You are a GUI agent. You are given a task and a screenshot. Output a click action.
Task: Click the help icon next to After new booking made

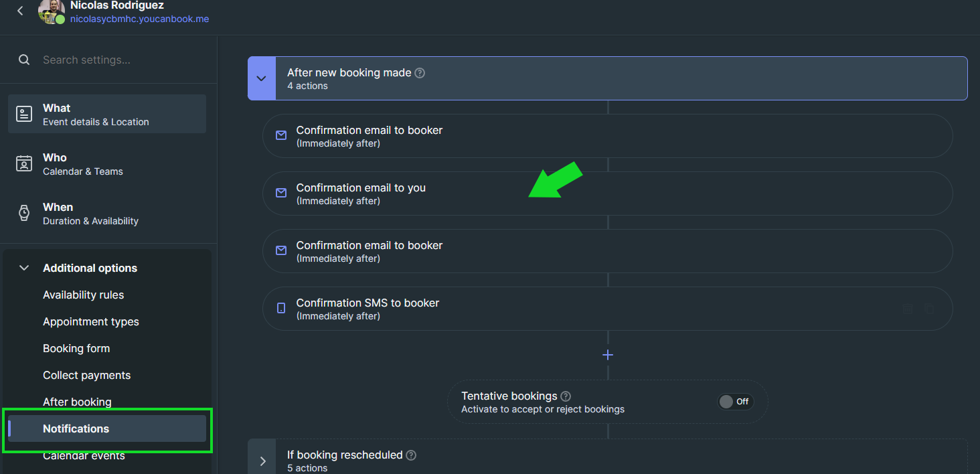420,73
